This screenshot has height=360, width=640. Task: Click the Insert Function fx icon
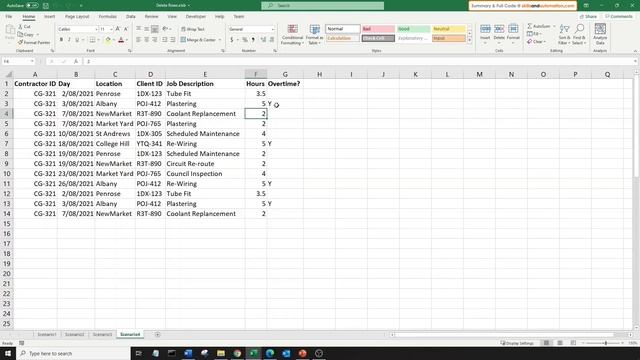click(76, 61)
